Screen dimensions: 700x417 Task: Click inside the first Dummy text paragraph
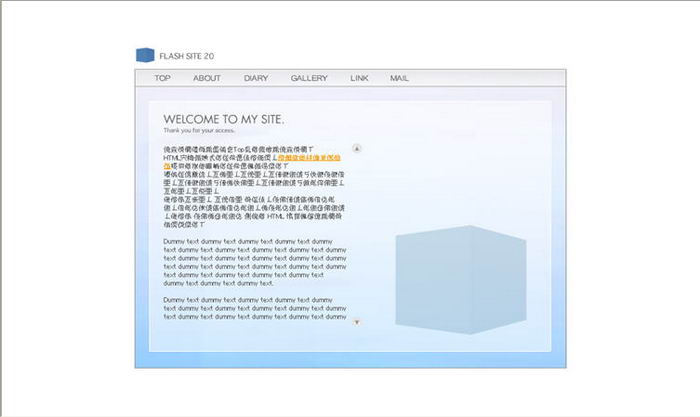point(255,262)
